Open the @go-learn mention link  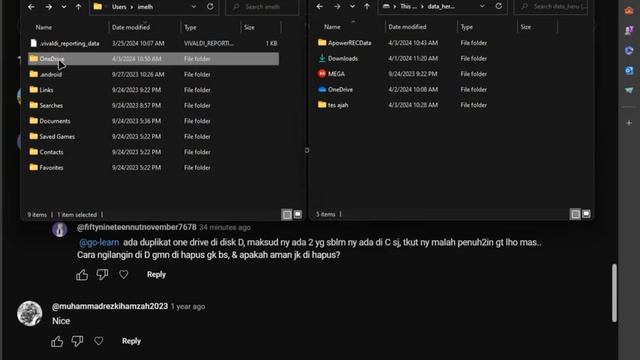(99, 242)
